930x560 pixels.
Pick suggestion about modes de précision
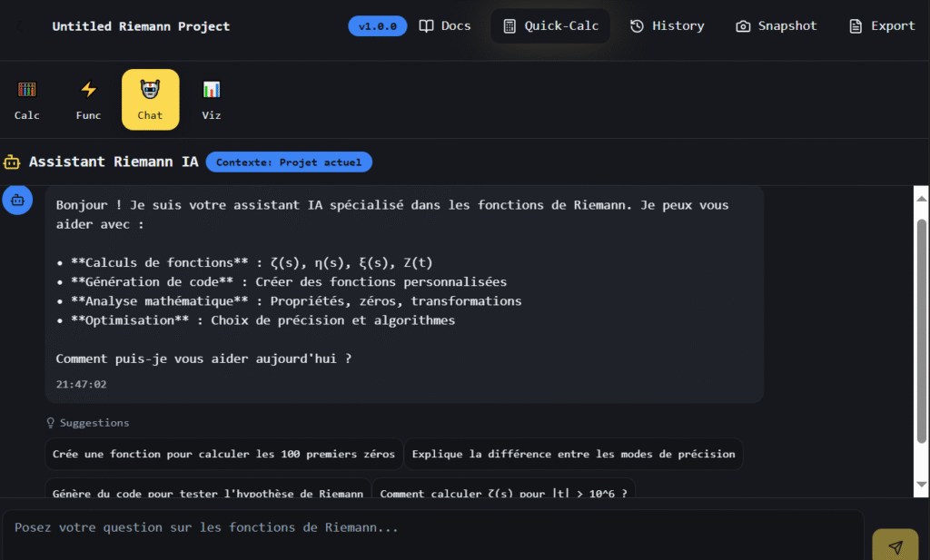(573, 454)
